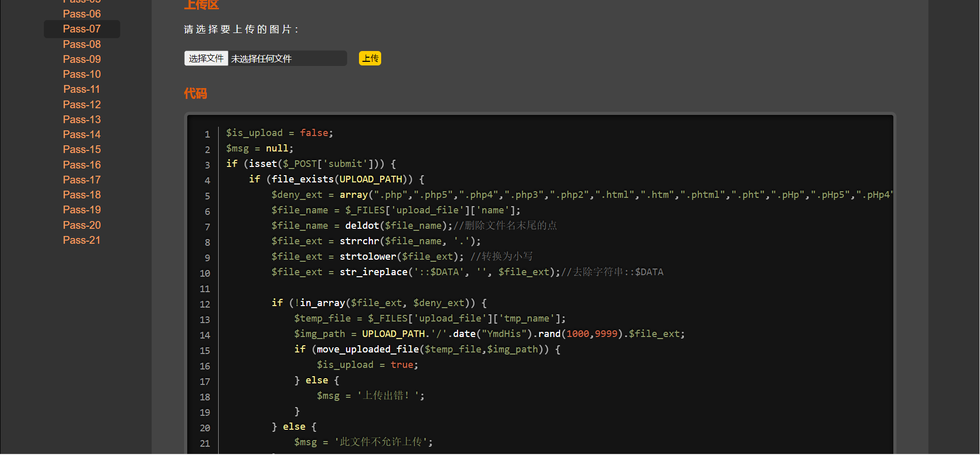Image resolution: width=980 pixels, height=455 pixels.
Task: Click the 选择文件 choose file button
Action: (206, 58)
